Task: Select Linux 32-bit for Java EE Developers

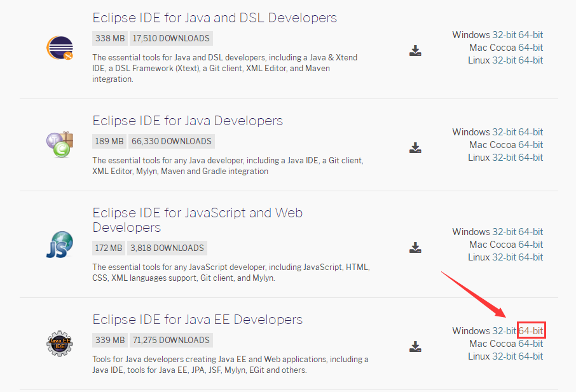Action: pos(504,356)
